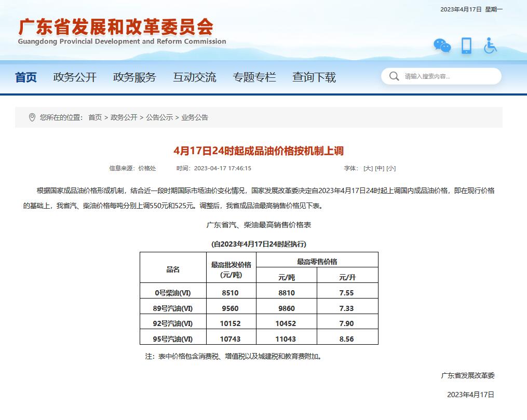527x420 pixels.
Task: Click the WeChat chat bubbles icon
Action: pyautogui.click(x=442, y=46)
